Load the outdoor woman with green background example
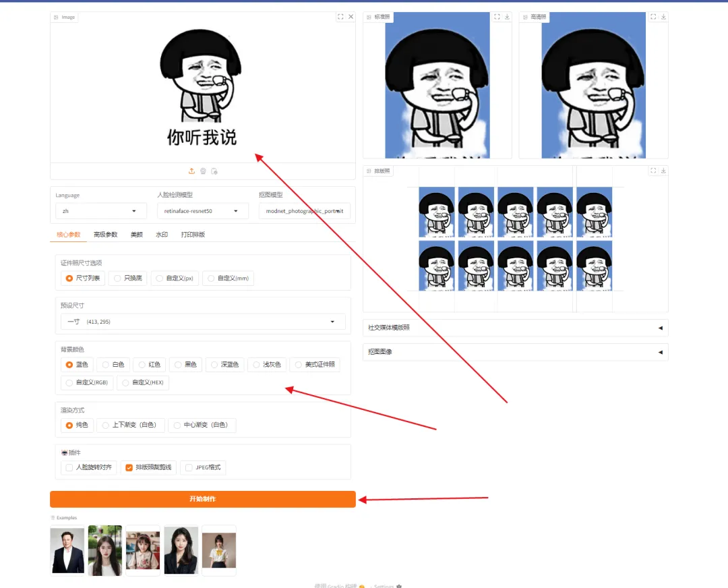This screenshot has height=588, width=728. [x=105, y=551]
